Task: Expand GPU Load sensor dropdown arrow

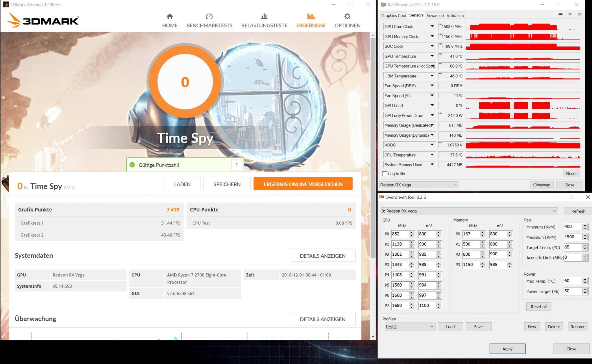Action: pos(432,105)
